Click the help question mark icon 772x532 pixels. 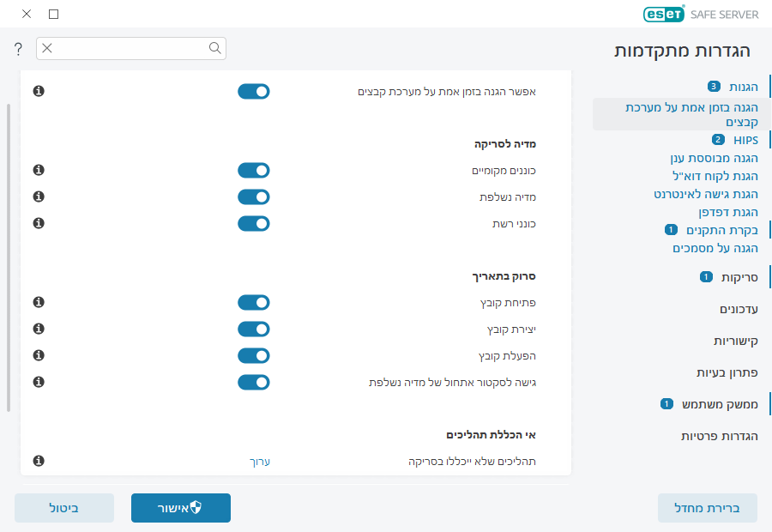(x=17, y=49)
